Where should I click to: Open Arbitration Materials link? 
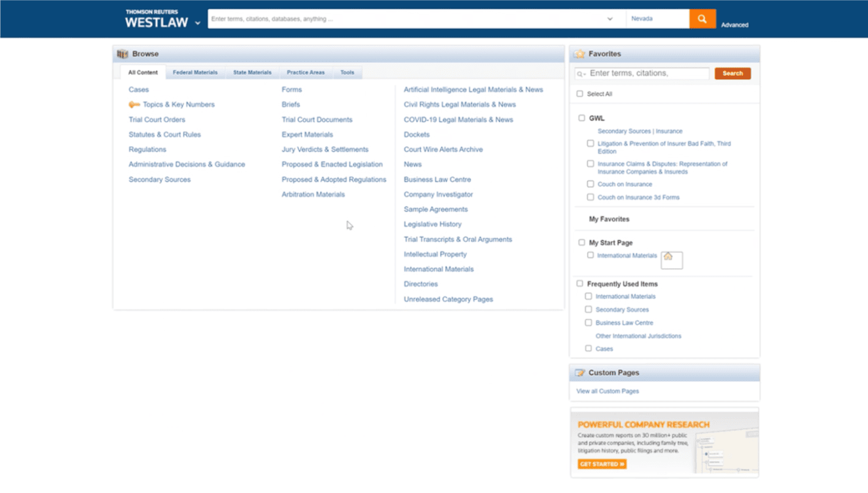313,194
